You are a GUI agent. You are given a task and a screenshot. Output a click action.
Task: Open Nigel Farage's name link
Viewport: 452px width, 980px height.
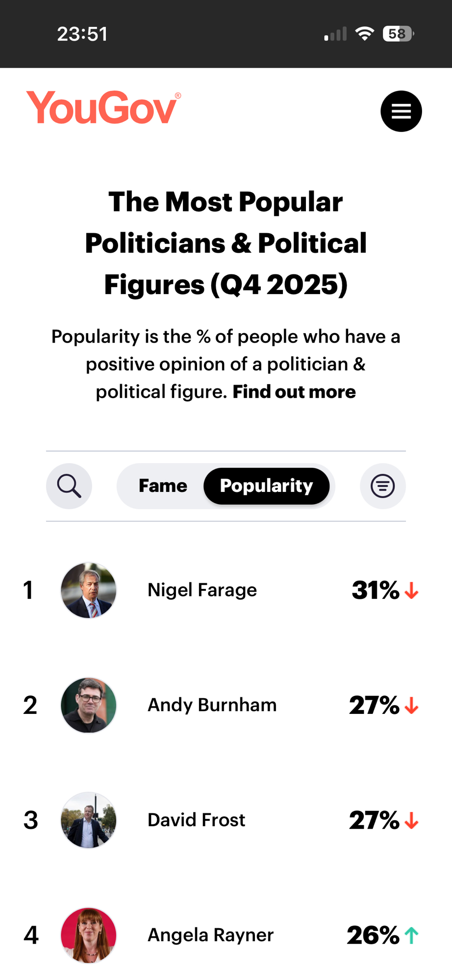(202, 590)
